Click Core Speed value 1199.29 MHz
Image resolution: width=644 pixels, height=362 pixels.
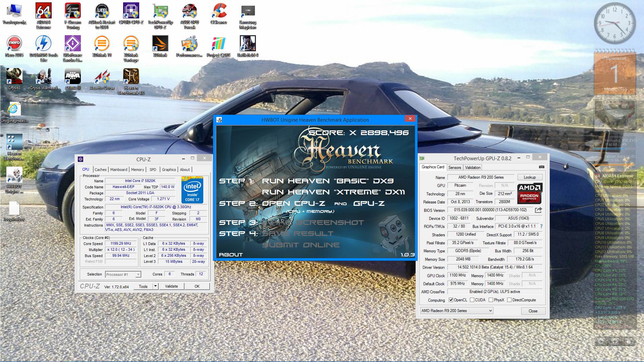point(121,244)
